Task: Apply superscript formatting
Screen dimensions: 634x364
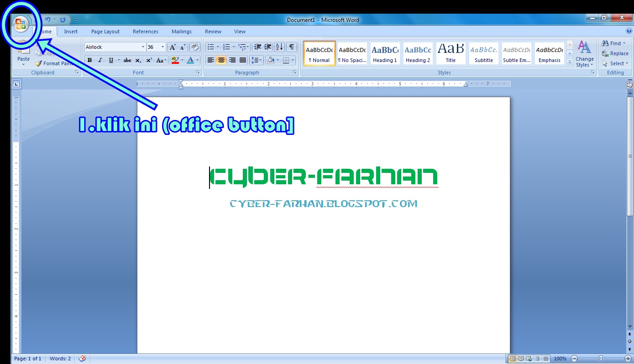Action: pyautogui.click(x=149, y=60)
